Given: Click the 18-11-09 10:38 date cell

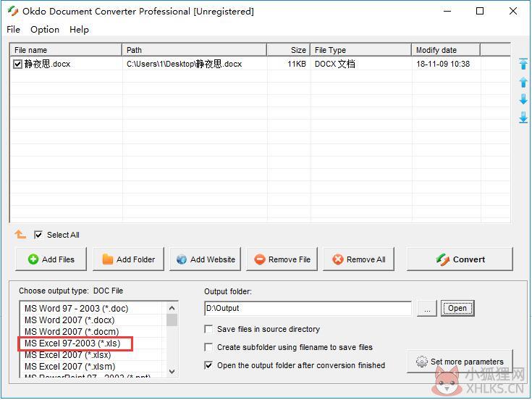Looking at the screenshot, I should 443,64.
